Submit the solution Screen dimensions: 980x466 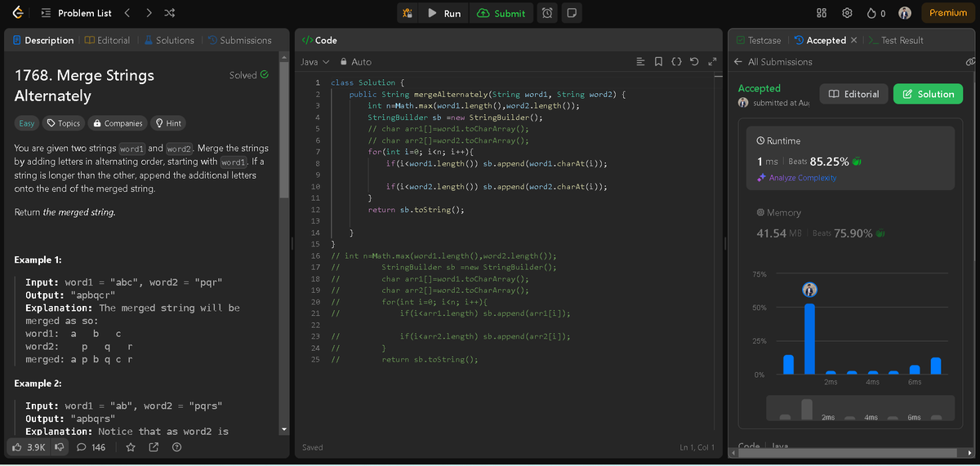tap(501, 13)
